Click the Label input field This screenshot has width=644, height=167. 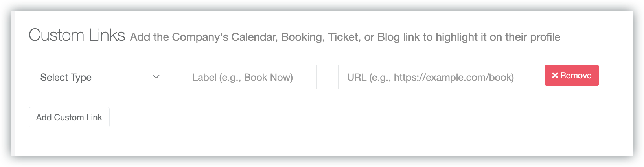coord(250,77)
